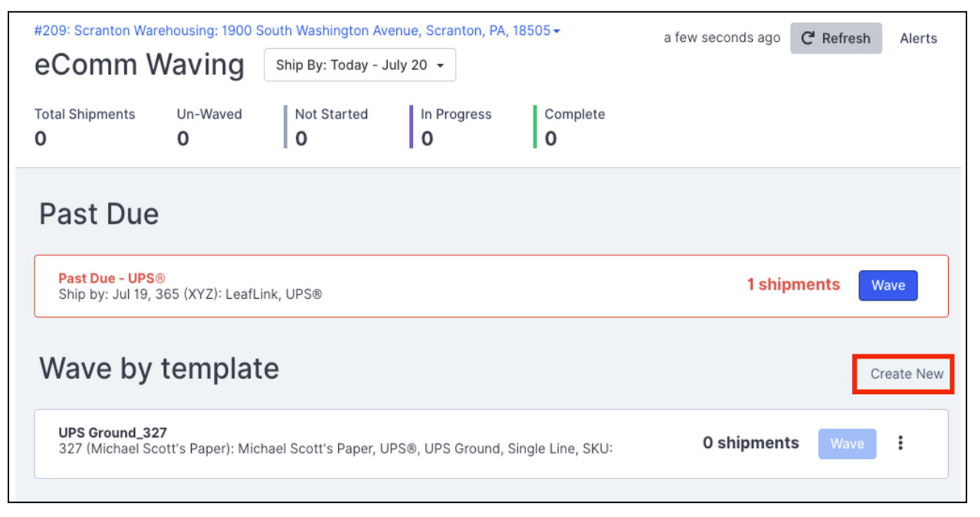Open the UPS Ground_327 kebab menu
Screen dimensions: 980x517
pos(900,443)
